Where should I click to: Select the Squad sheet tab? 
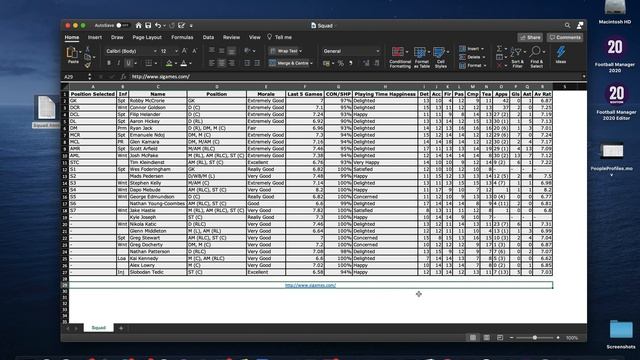[x=98, y=328]
